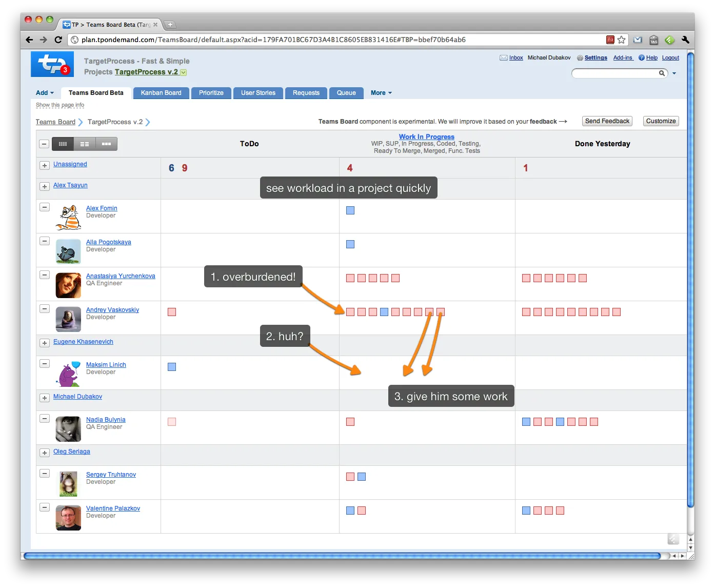This screenshot has width=715, height=588.
Task: Click the TargetProcess logo icon
Action: pyautogui.click(x=52, y=64)
